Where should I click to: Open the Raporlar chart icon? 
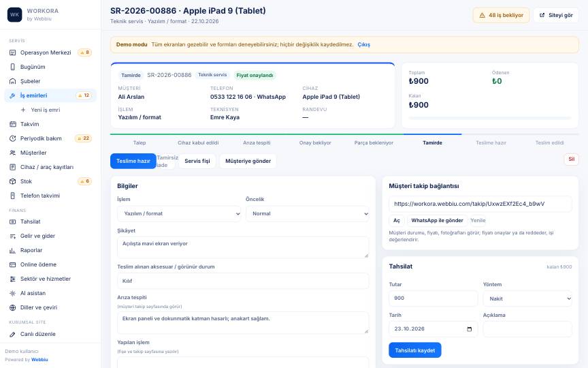pos(12,250)
